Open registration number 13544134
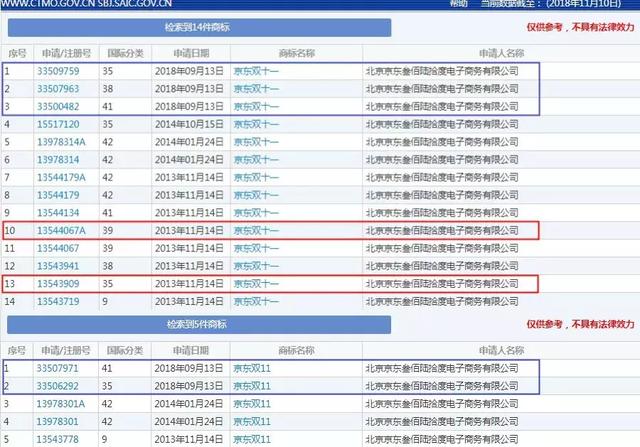 (58, 213)
